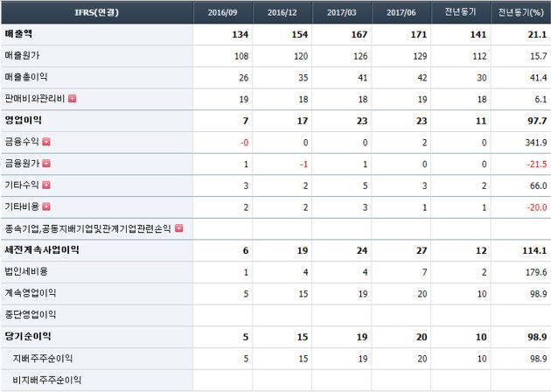Click red -21.5 in 금융원가 row

point(537,164)
